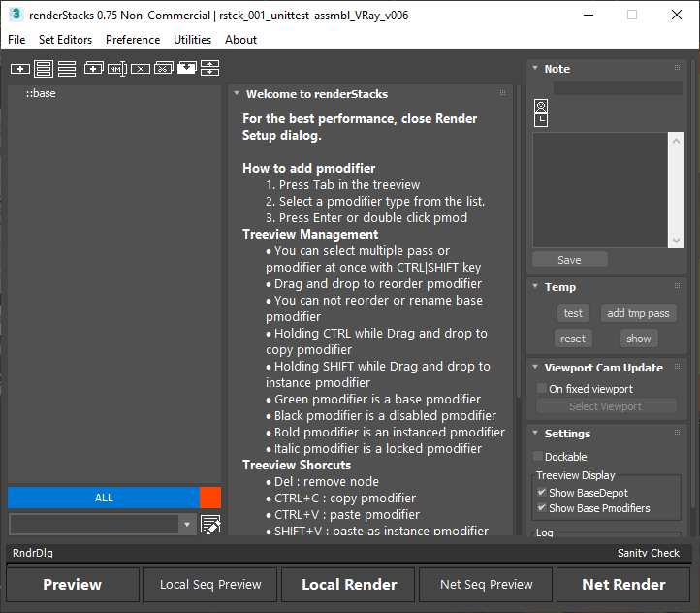Select the ::base item in treeview

tap(41, 93)
